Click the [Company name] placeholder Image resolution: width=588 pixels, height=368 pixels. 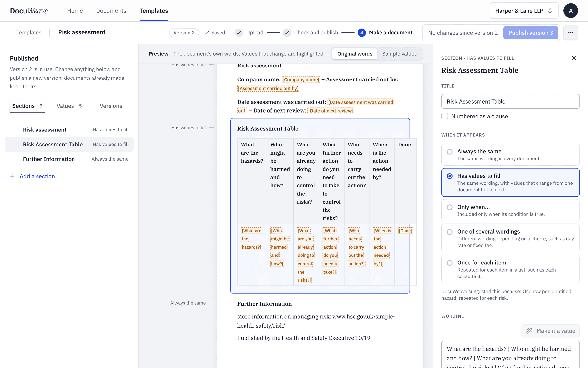[301, 79]
